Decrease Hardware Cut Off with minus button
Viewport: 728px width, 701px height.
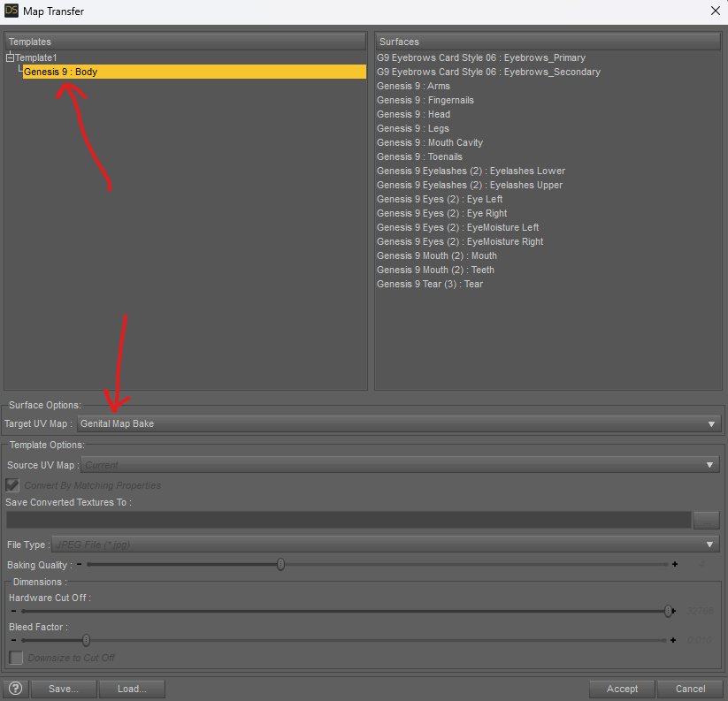click(x=13, y=611)
